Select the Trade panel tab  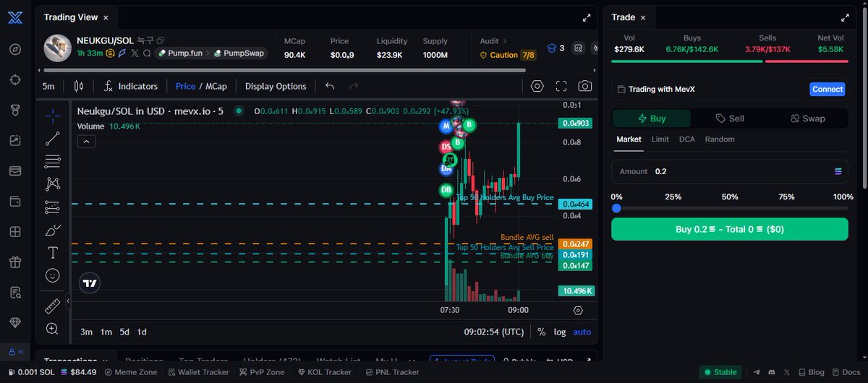pyautogui.click(x=628, y=17)
